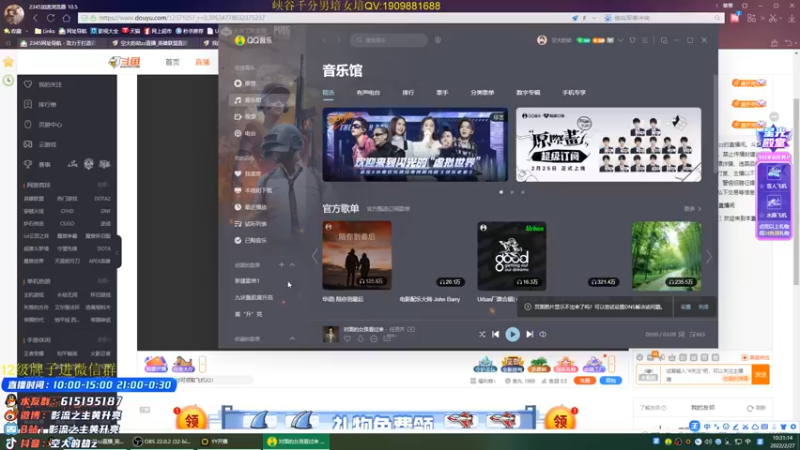Click the QQ Music user avatar
This screenshot has width=800, height=450.
[x=542, y=40]
